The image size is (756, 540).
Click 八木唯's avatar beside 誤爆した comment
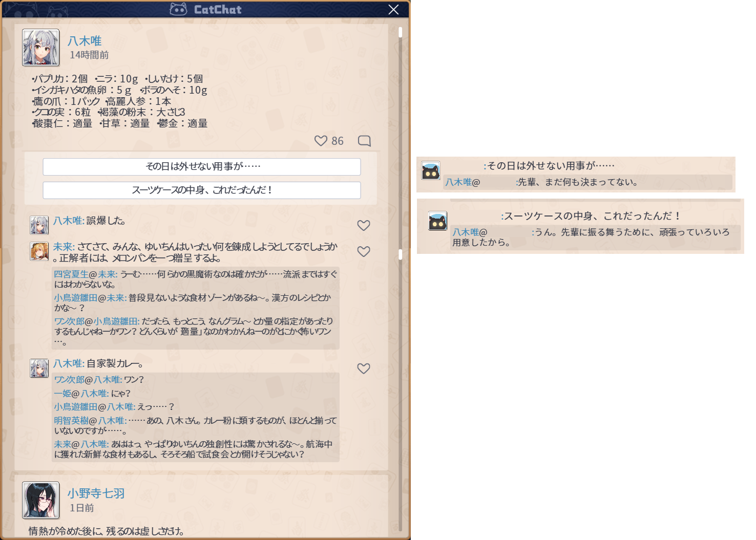pos(39,225)
